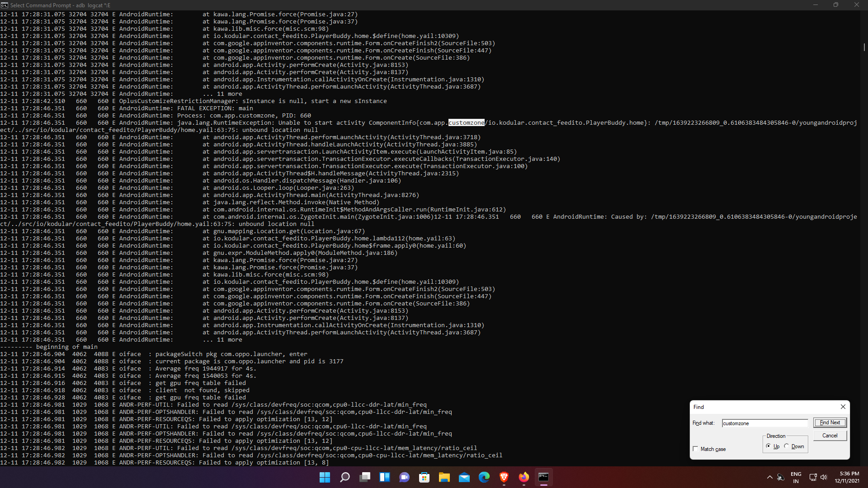Open File Explorer from the taskbar

444,477
